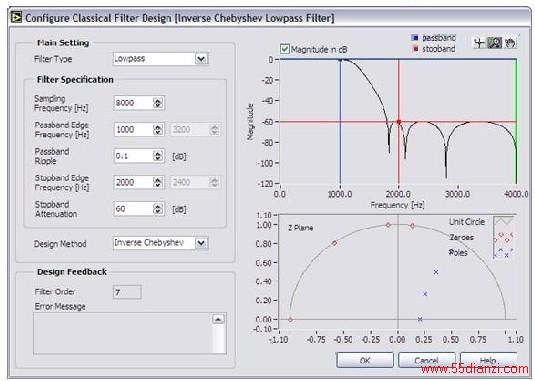Click the Sampling Frequency input field
This screenshot has width=535, height=381.
(x=134, y=103)
